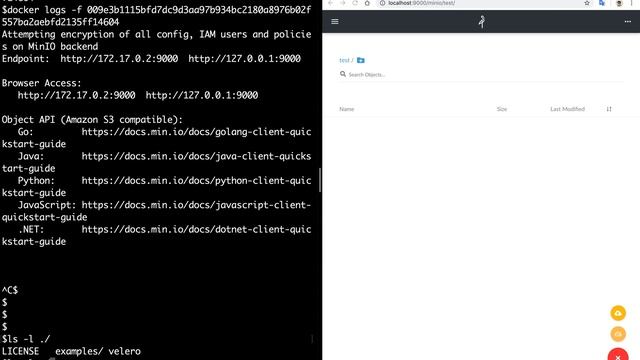The width and height of the screenshot is (640, 360).
Task: Focus the browser address bar showing localhost:9000
Action: point(484,3)
